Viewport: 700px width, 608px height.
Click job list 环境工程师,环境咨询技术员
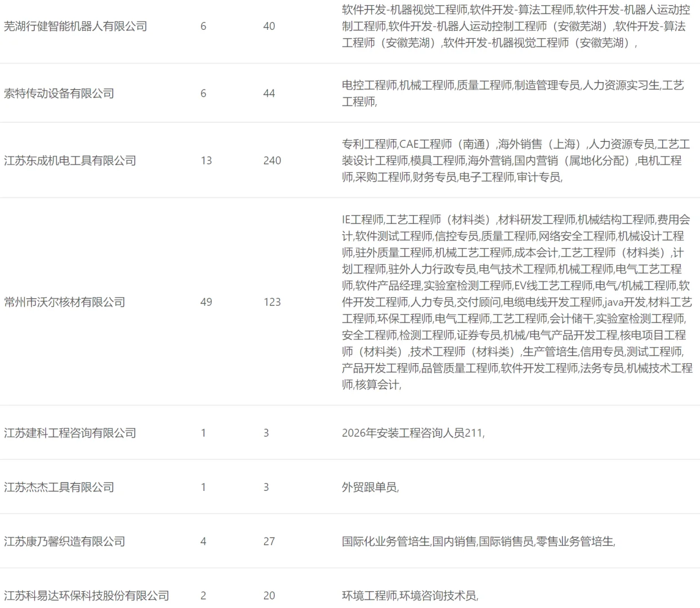point(410,596)
